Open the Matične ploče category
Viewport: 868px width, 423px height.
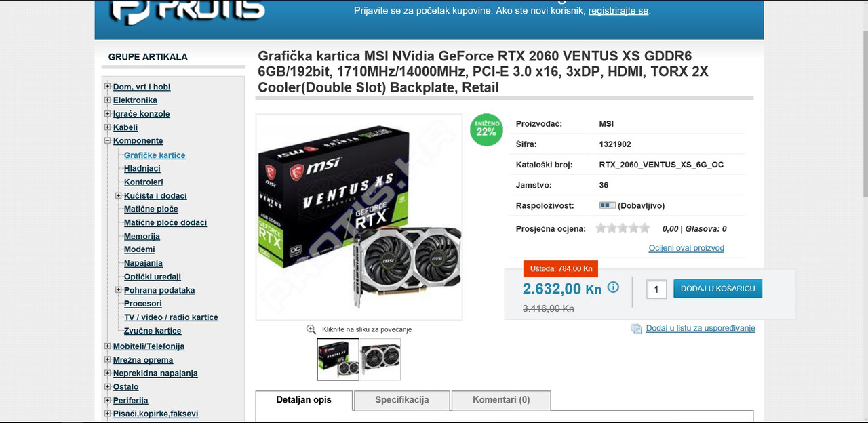pyautogui.click(x=151, y=209)
